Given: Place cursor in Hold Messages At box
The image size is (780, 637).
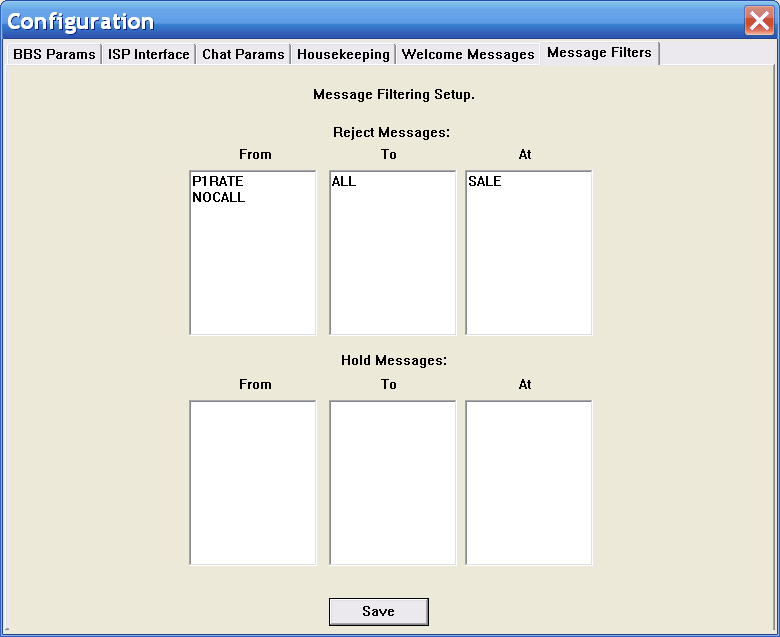Looking at the screenshot, I should pyautogui.click(x=529, y=482).
